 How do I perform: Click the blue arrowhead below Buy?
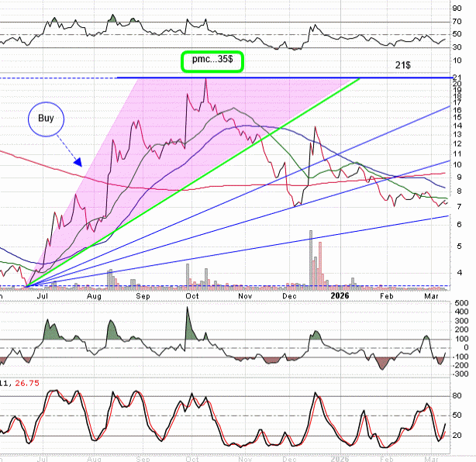(x=78, y=162)
